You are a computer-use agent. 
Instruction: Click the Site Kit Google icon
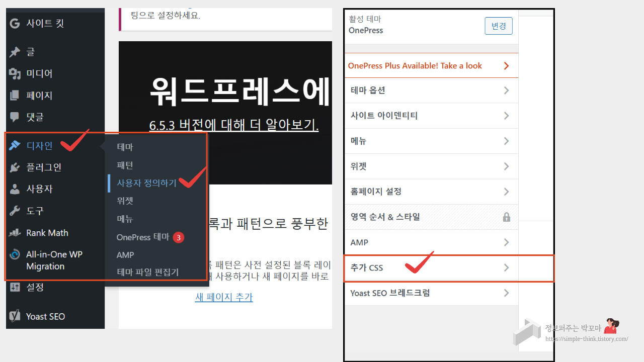coord(15,23)
